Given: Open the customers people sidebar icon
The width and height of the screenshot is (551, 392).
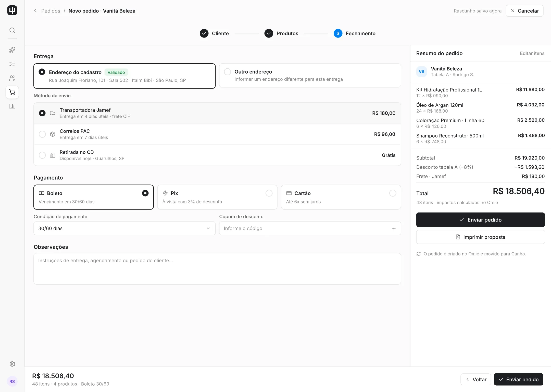Looking at the screenshot, I should click(x=12, y=78).
